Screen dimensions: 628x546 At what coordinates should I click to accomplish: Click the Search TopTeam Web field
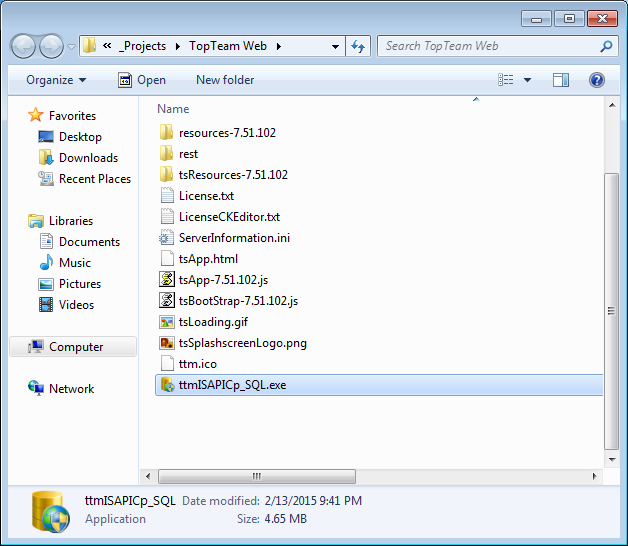point(488,46)
